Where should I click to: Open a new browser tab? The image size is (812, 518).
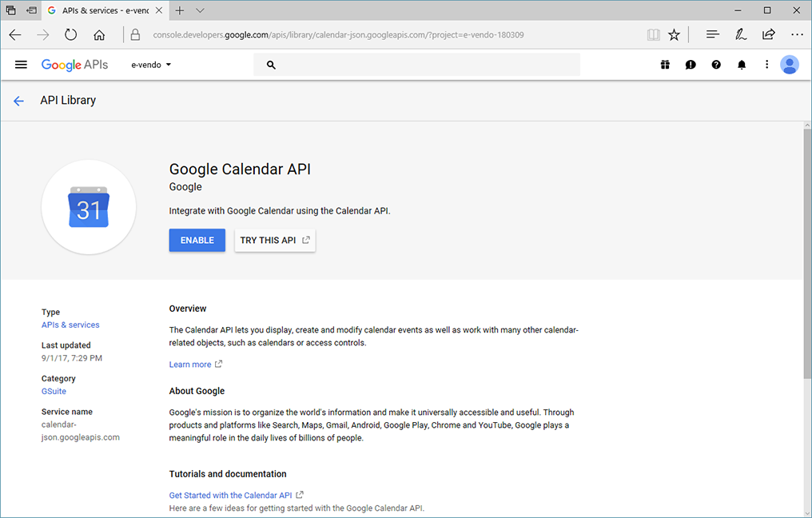[180, 10]
